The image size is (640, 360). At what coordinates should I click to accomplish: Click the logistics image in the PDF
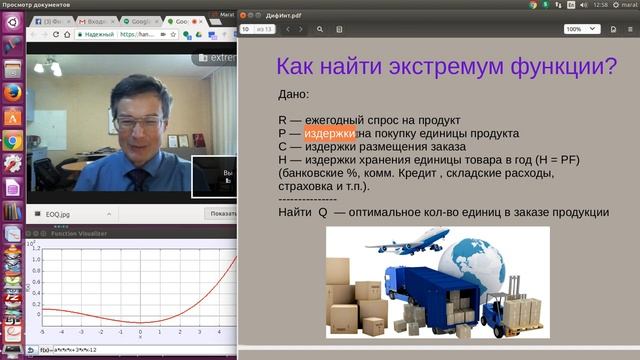click(438, 282)
